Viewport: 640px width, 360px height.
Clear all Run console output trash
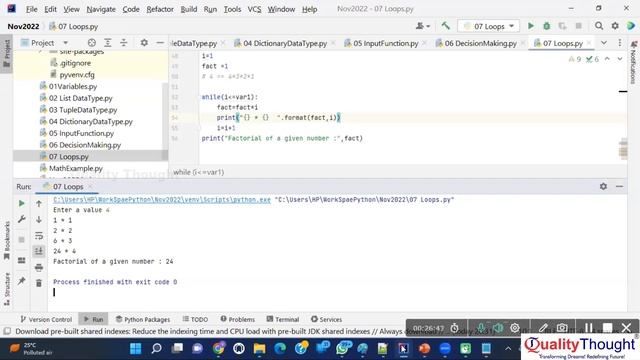[x=39, y=283]
